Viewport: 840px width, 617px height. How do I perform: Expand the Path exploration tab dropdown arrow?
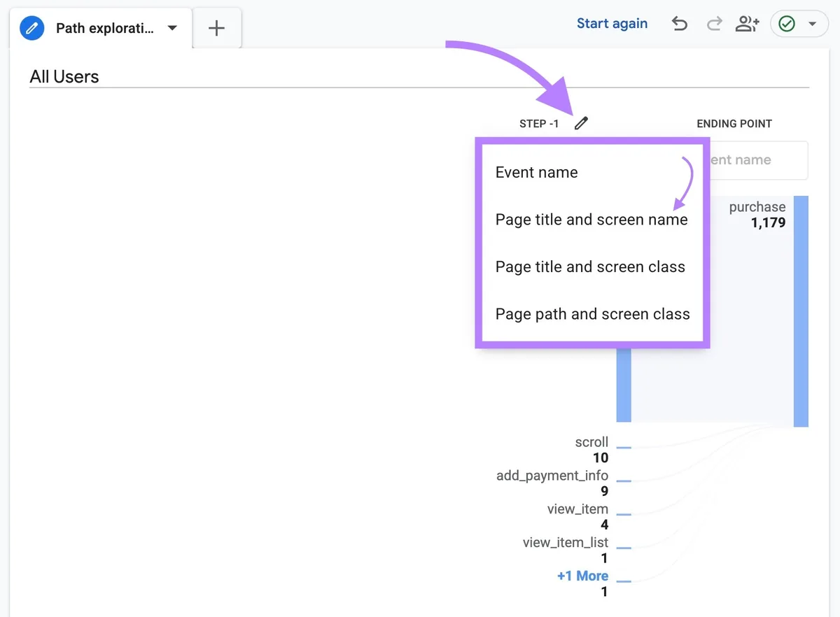click(x=172, y=29)
